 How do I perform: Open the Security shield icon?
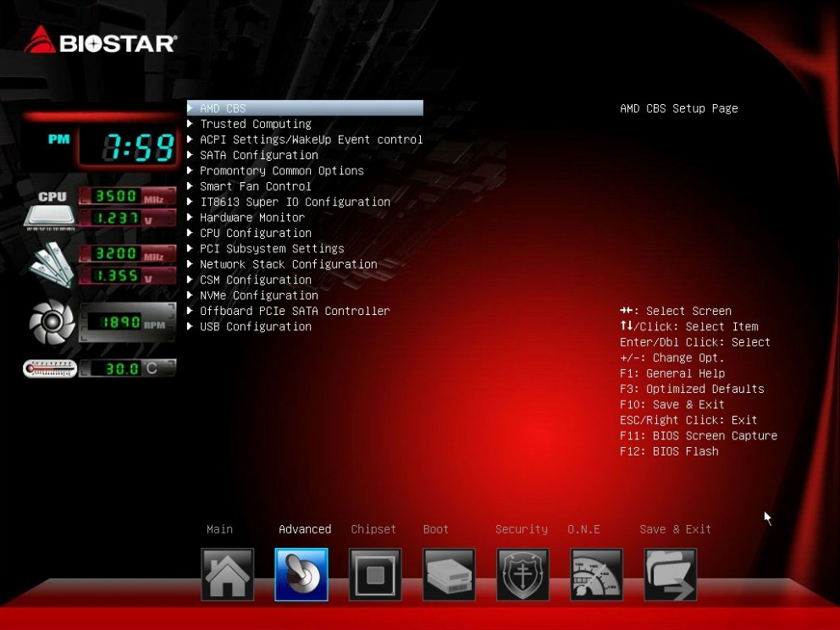click(x=522, y=575)
